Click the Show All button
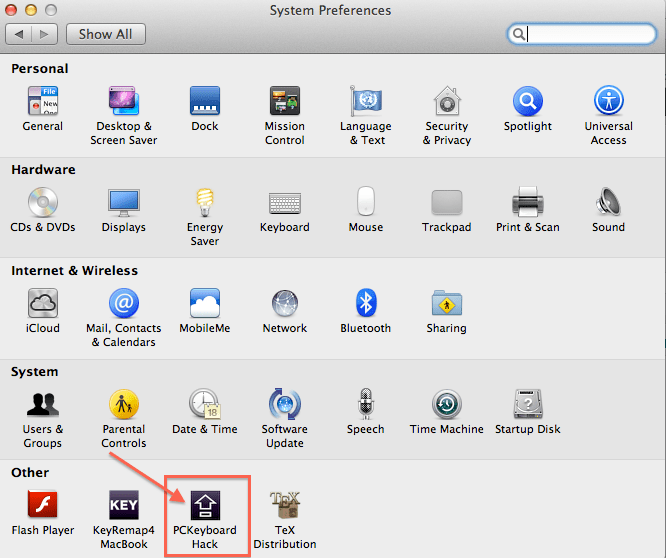666x558 pixels. [x=105, y=34]
